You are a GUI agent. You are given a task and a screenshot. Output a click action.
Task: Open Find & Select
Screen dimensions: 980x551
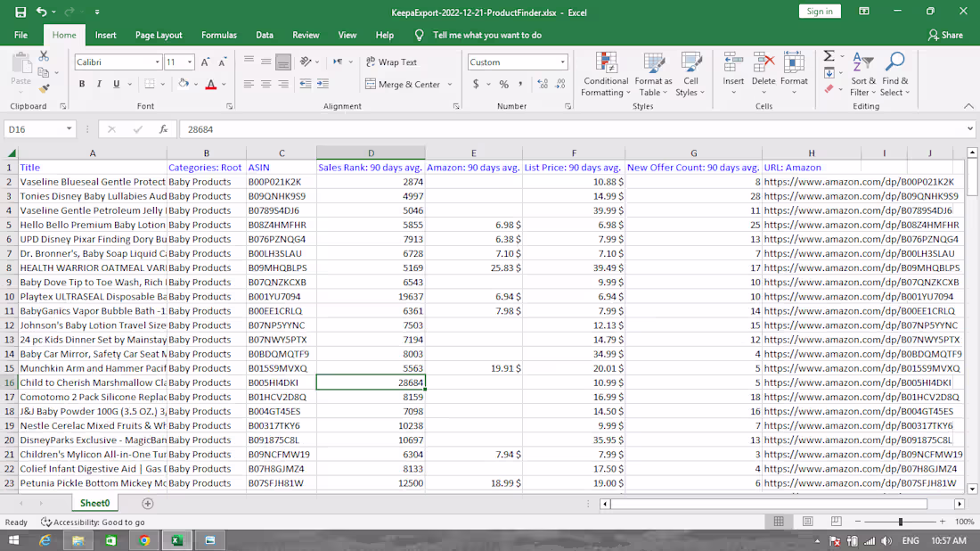click(x=894, y=74)
